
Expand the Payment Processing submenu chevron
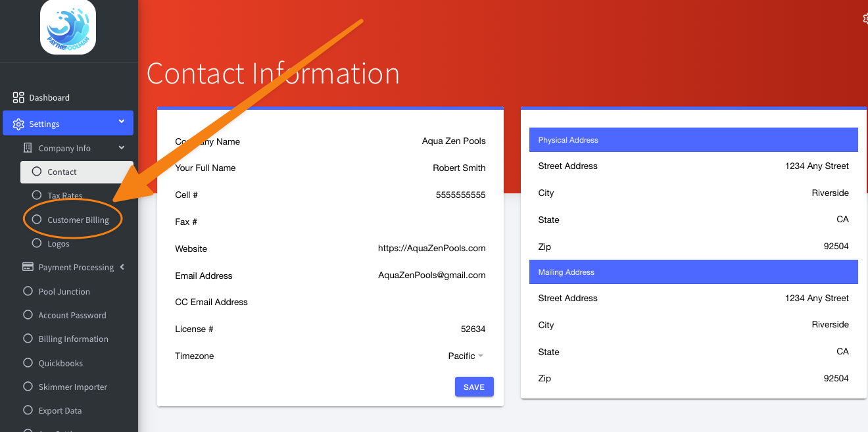(122, 267)
